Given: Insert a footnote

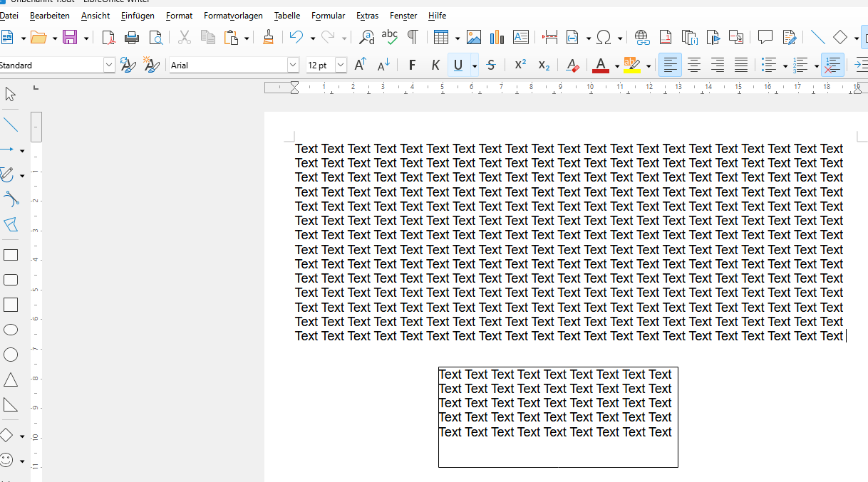Looking at the screenshot, I should coord(666,37).
